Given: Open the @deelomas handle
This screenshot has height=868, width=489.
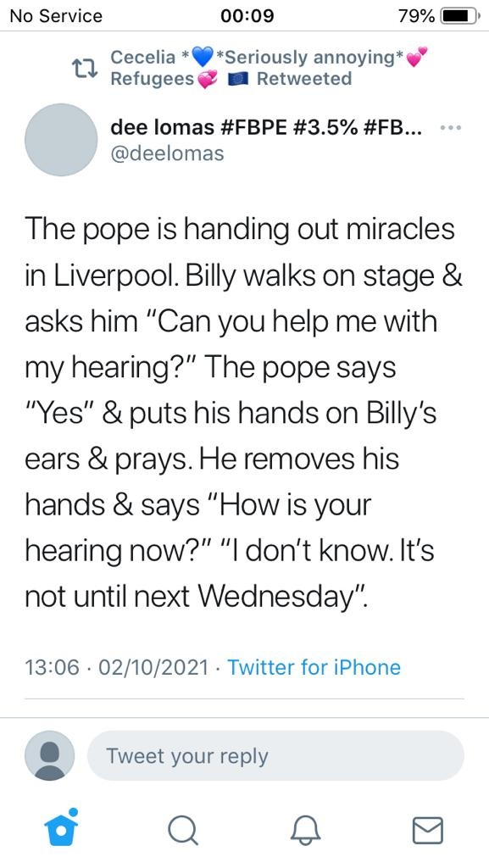Looking at the screenshot, I should point(167,153).
